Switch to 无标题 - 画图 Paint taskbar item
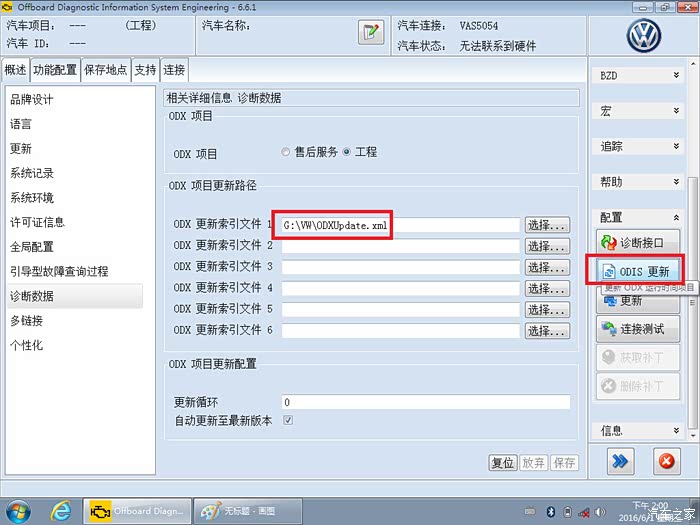700x525 pixels. [x=249, y=511]
